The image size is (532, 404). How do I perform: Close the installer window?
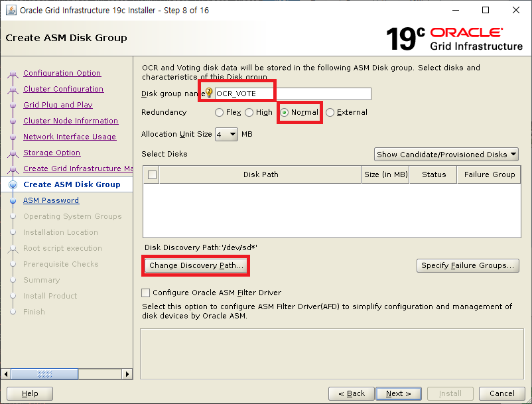[515, 10]
